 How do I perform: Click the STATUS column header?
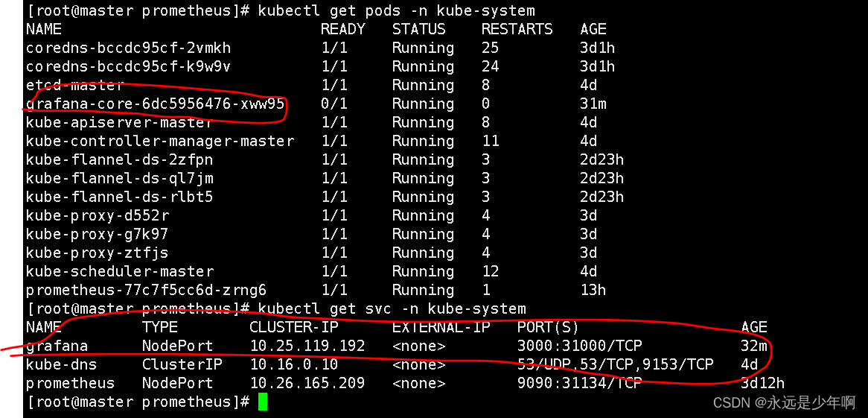419,29
